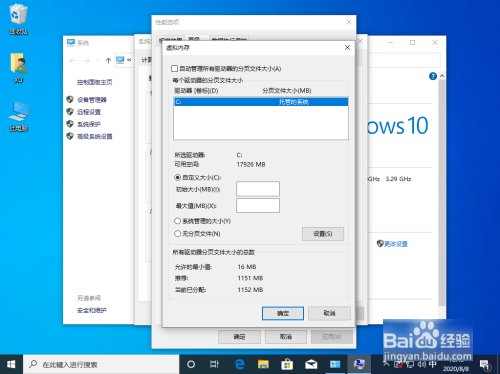Close the Virtual Memory dialog
This screenshot has width=500, height=374.
click(347, 48)
